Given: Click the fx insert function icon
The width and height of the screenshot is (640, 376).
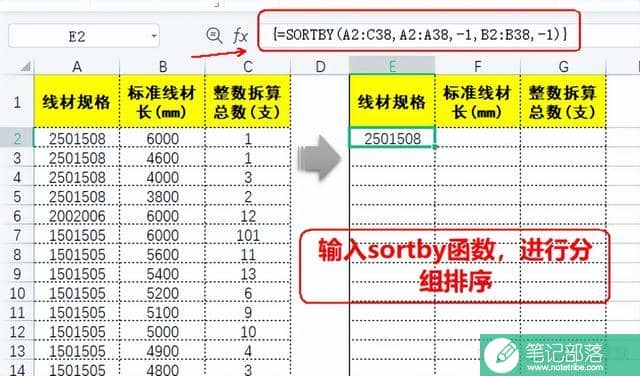Looking at the screenshot, I should (x=240, y=36).
